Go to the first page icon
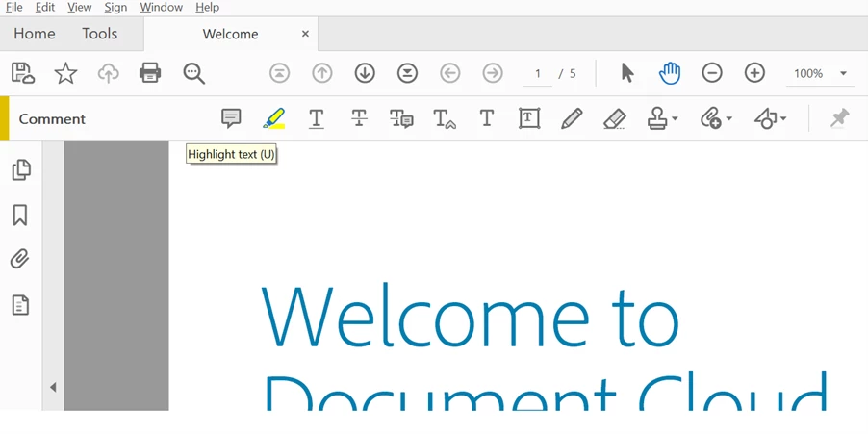This screenshot has width=868, height=434. point(280,73)
